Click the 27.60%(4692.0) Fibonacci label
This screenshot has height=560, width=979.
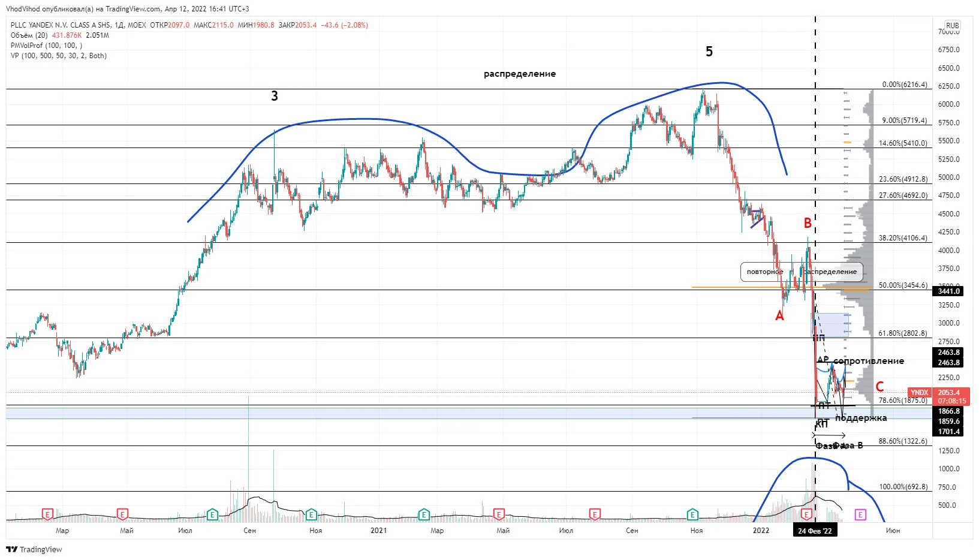point(903,195)
